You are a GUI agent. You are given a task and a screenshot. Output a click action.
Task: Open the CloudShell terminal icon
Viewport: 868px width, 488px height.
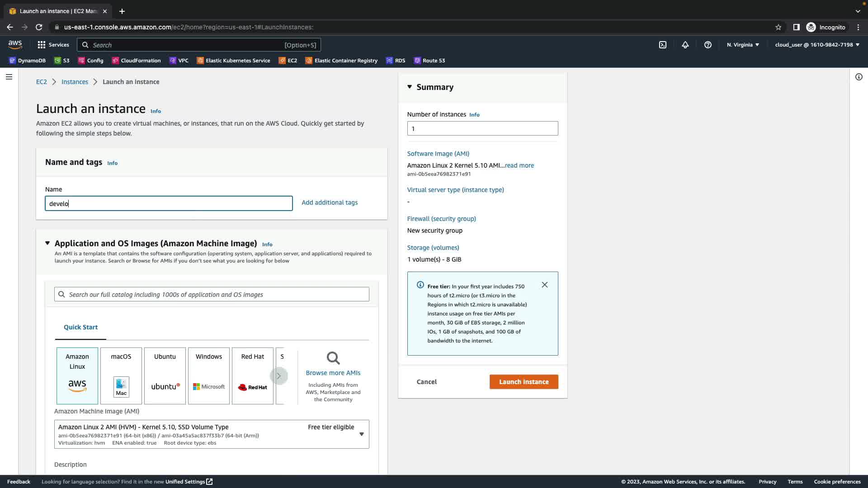[663, 45]
